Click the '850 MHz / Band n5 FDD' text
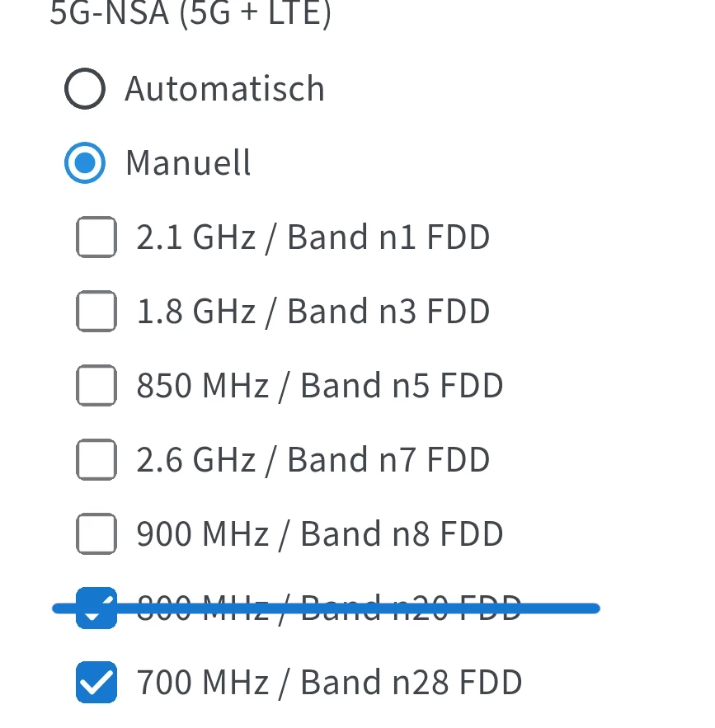 coord(320,386)
